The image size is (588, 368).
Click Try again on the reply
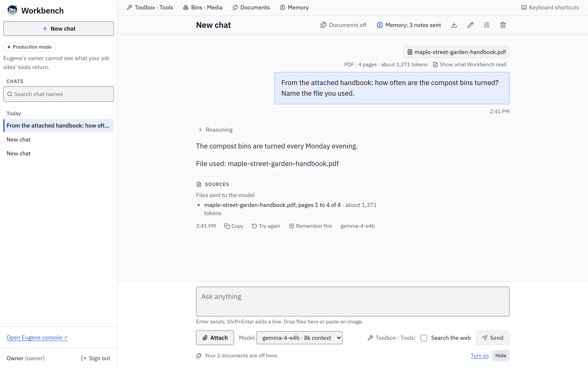pos(266,226)
